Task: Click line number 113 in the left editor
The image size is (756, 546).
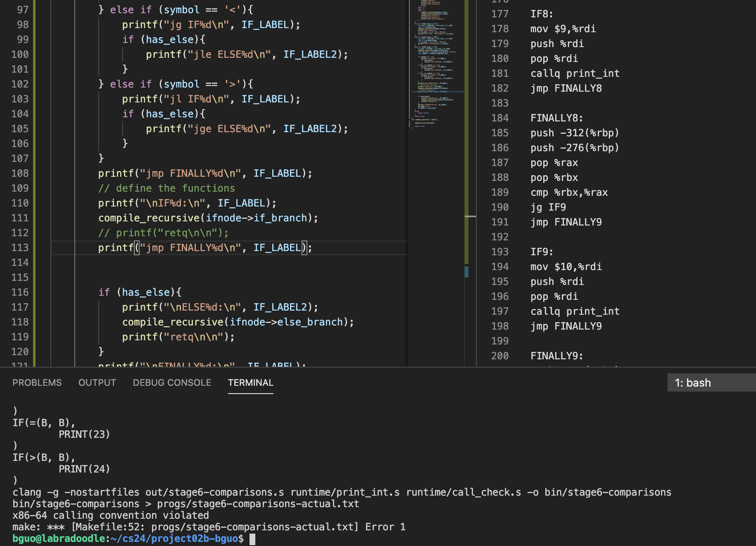Action: pos(20,248)
